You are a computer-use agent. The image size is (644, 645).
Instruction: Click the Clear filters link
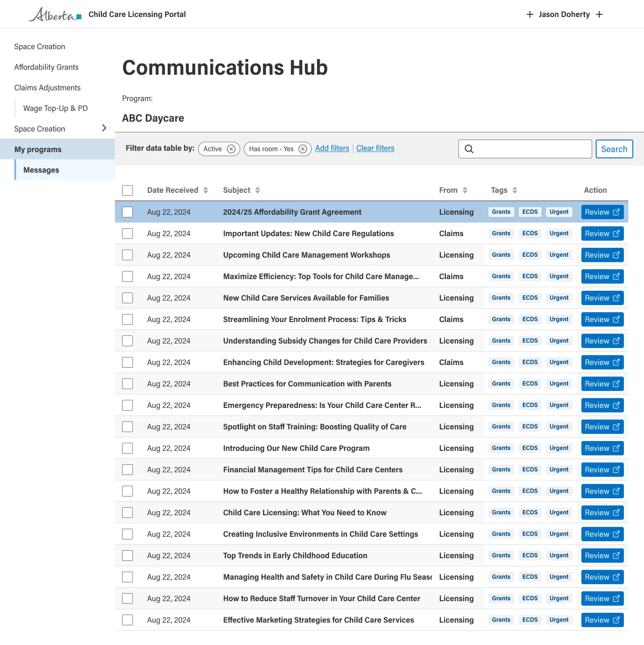point(375,148)
